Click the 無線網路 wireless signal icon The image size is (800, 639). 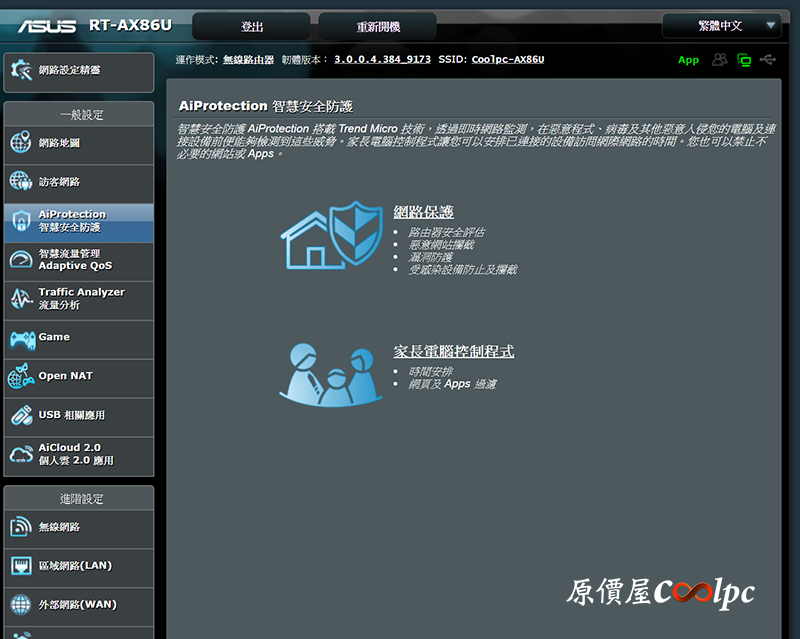click(21, 527)
